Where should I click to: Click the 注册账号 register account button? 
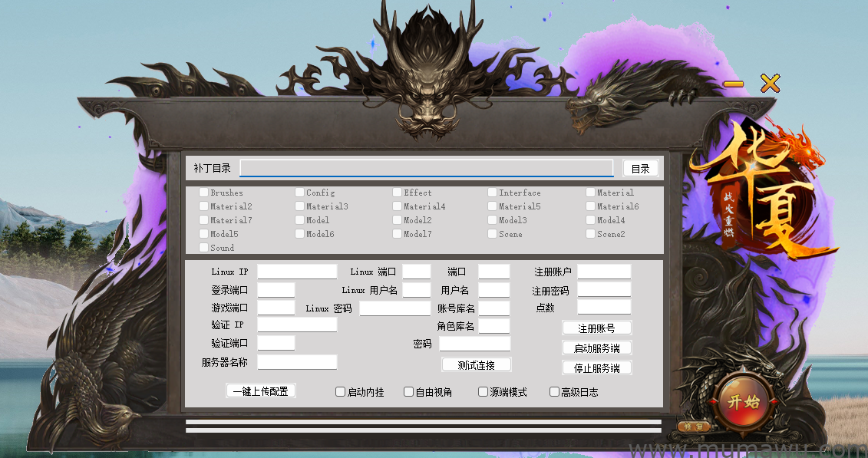tap(596, 328)
